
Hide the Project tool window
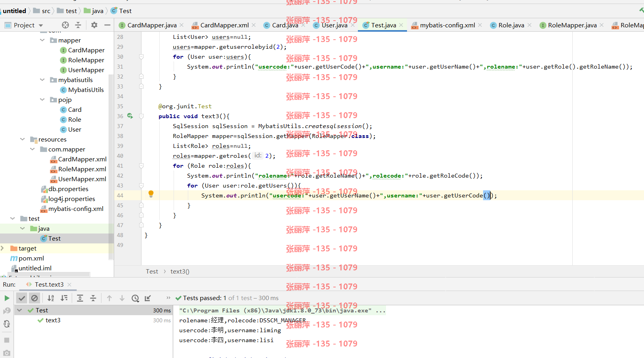coord(107,25)
